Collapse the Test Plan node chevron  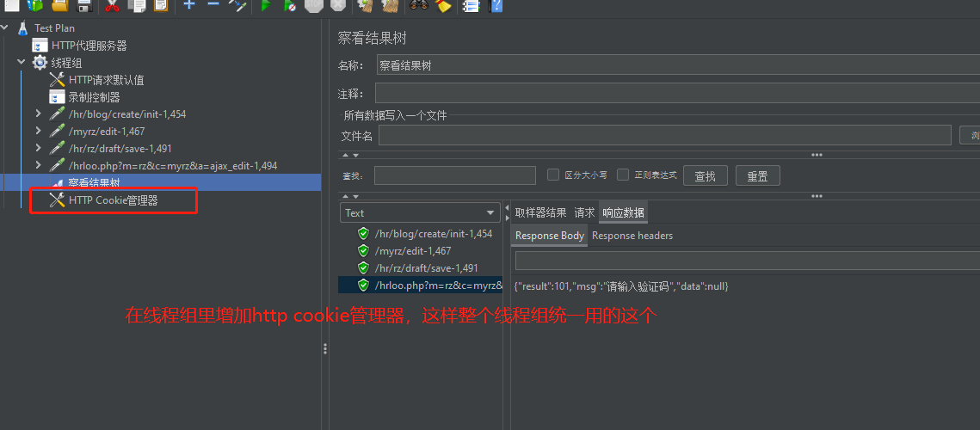(6, 28)
